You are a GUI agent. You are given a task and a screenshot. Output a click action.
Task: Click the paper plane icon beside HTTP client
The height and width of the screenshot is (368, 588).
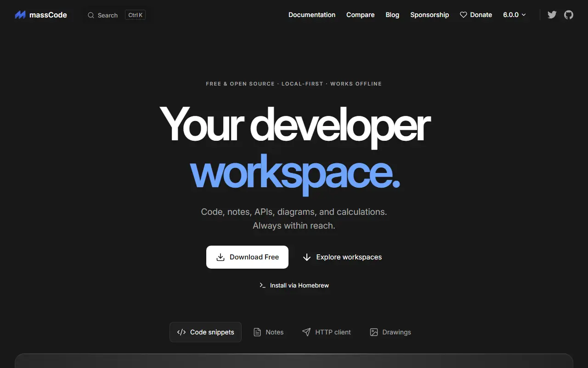click(x=306, y=332)
